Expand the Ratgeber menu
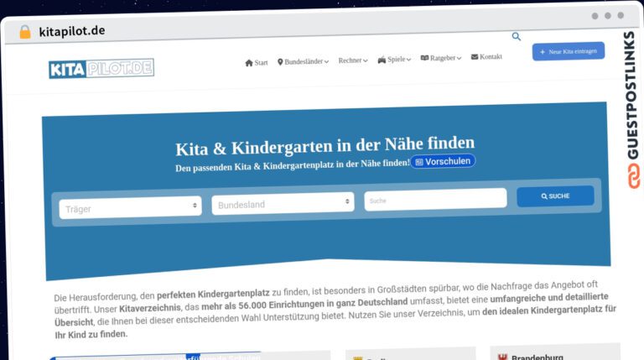 point(441,58)
